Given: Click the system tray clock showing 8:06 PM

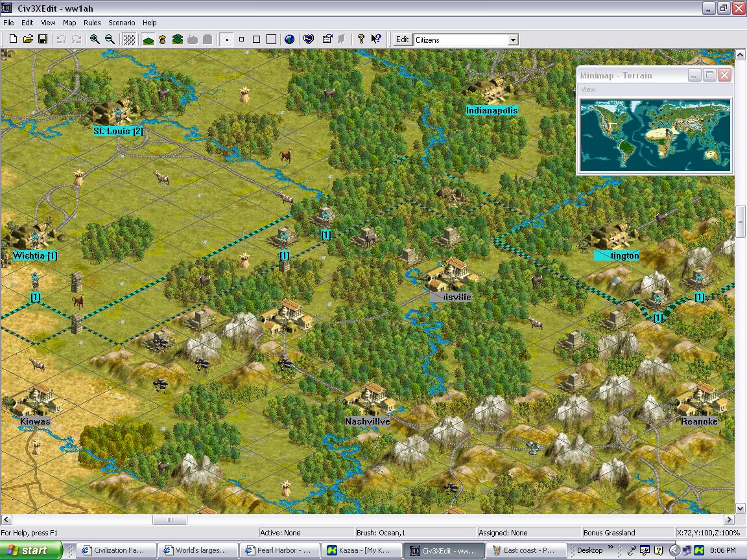Looking at the screenshot, I should [722, 550].
